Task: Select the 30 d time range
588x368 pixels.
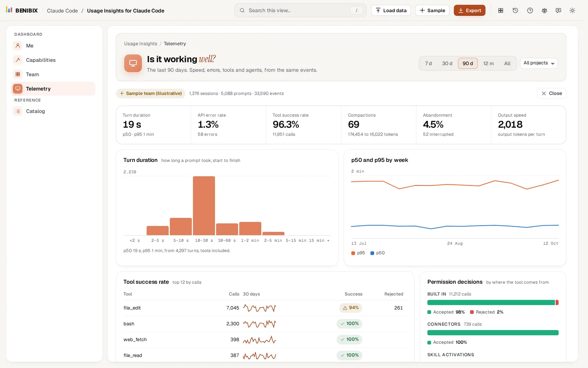Action: (447, 63)
